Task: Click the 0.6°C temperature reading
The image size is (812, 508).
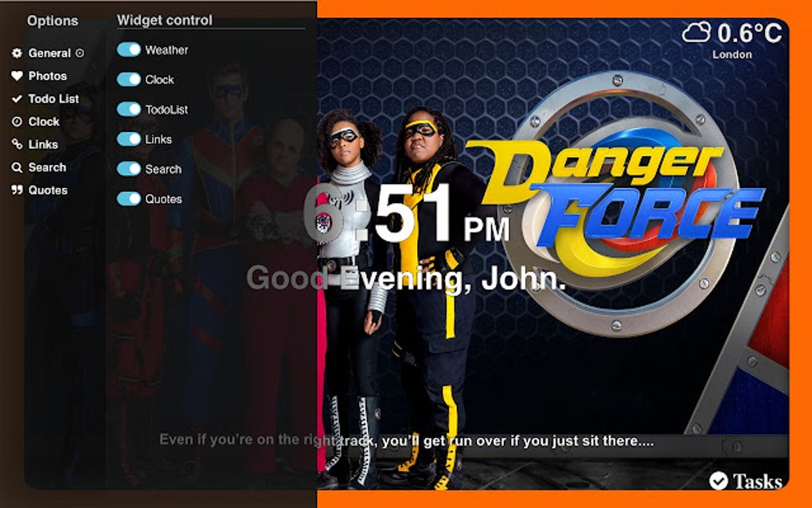Action: [x=749, y=33]
